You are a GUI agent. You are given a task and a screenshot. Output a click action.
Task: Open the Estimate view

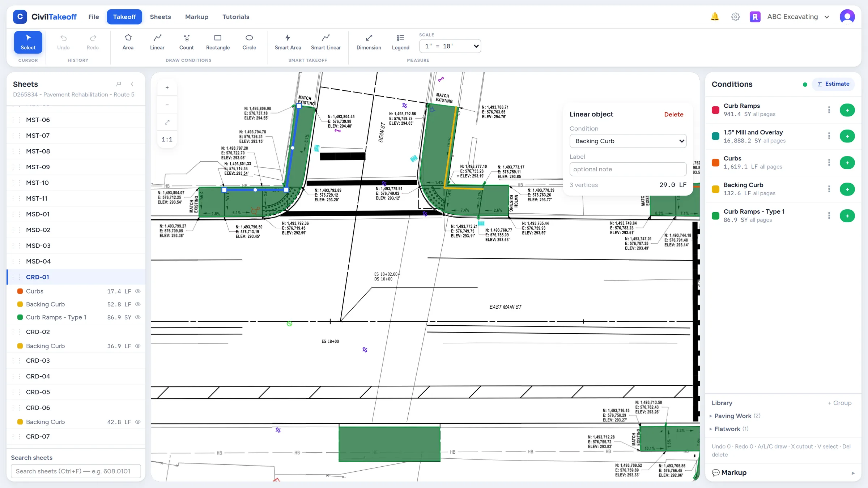pos(833,84)
